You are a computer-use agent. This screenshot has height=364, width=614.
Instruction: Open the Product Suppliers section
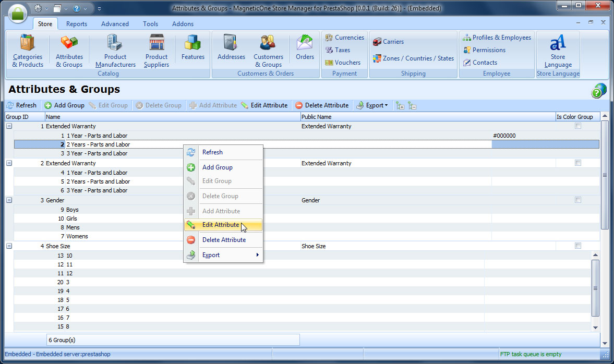pos(156,51)
